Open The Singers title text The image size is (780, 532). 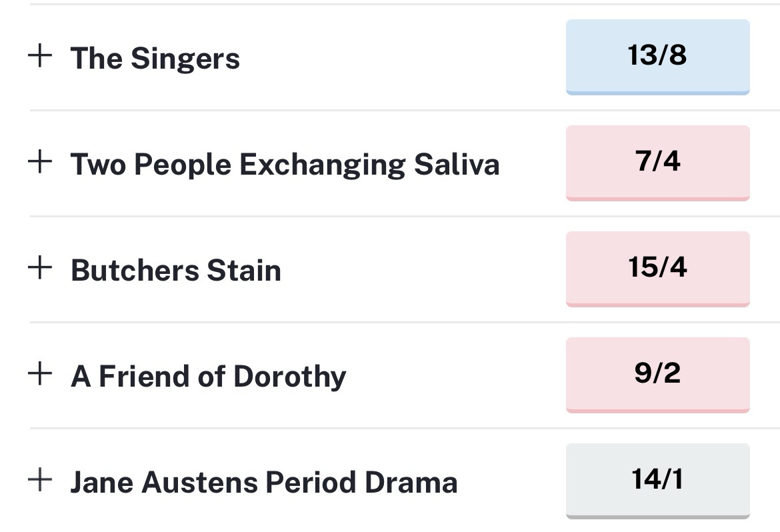click(x=155, y=58)
